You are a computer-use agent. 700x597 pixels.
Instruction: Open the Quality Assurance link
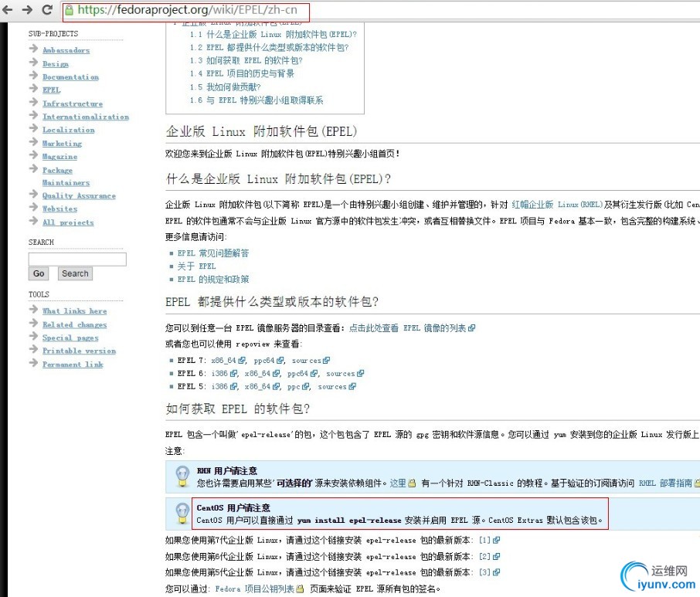tap(79, 196)
